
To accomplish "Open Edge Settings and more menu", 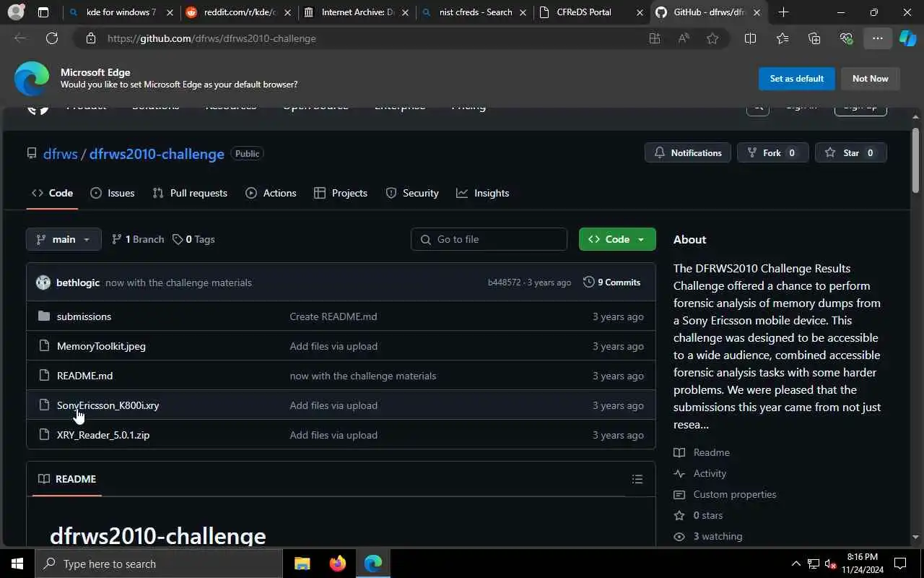I will (x=878, y=38).
